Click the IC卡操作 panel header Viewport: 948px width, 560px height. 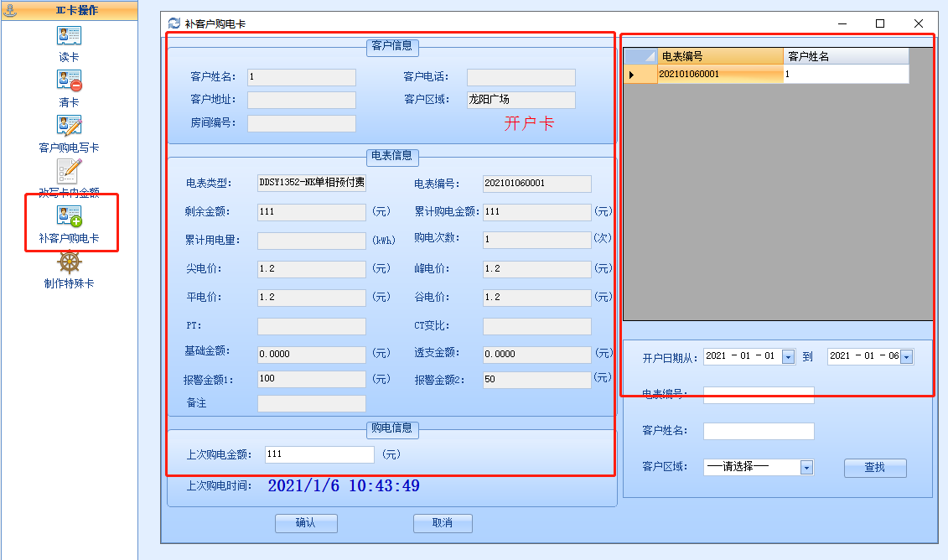[x=69, y=10]
